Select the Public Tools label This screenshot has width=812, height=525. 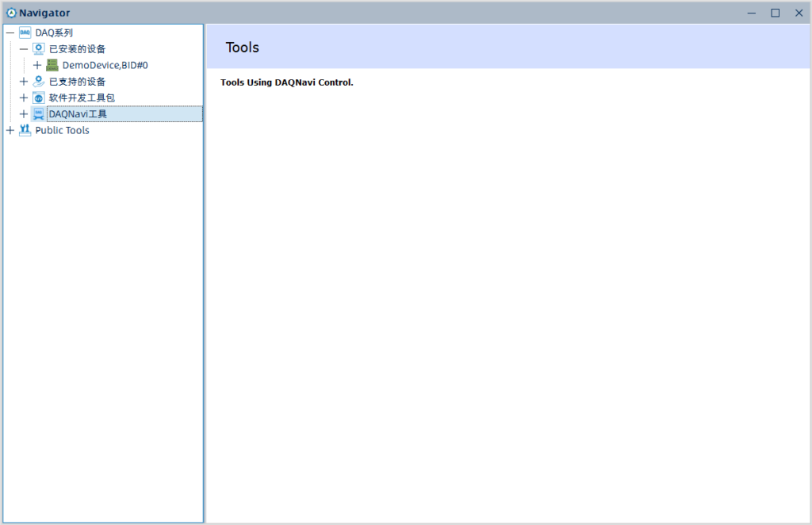62,130
